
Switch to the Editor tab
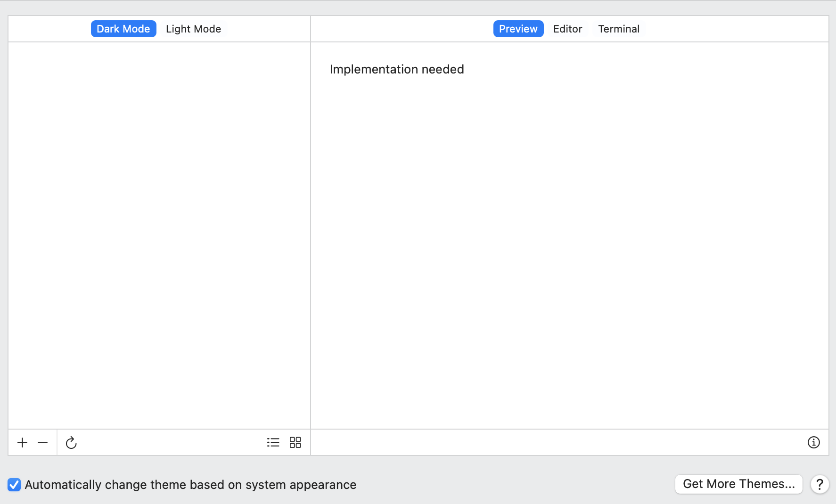click(x=568, y=29)
